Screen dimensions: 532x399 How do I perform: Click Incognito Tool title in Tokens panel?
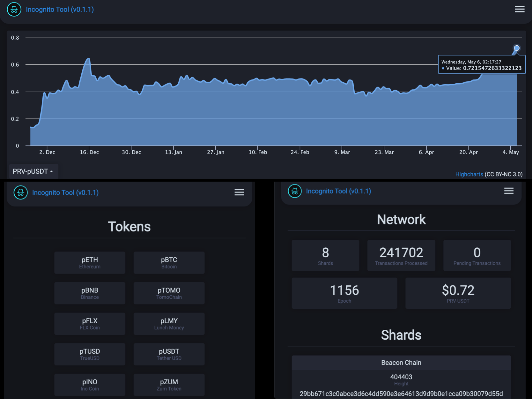(x=65, y=192)
